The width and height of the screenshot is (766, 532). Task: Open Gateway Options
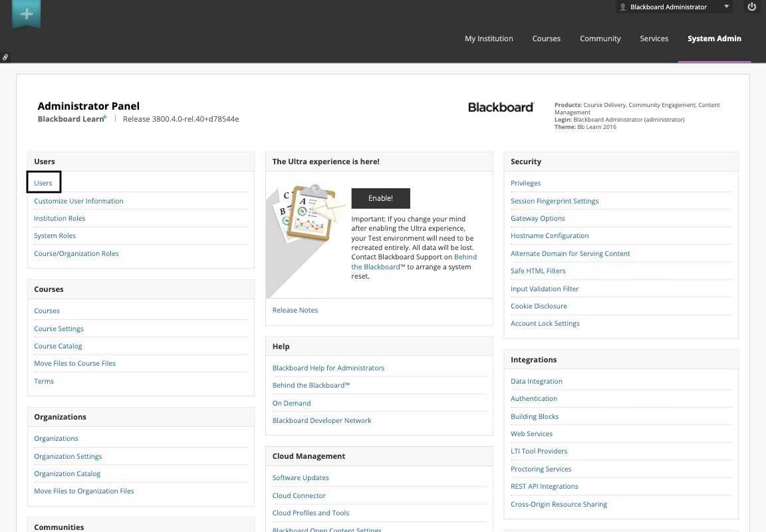[538, 218]
